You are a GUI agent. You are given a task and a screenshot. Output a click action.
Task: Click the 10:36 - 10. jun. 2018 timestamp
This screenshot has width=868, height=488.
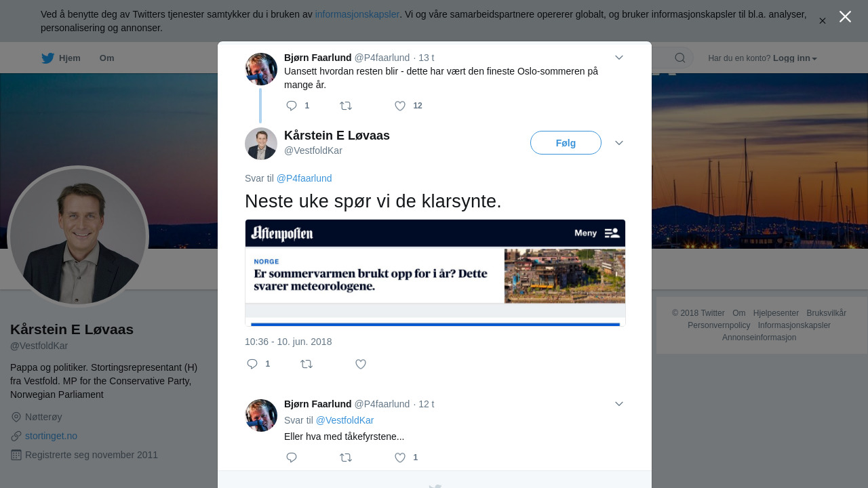click(288, 342)
